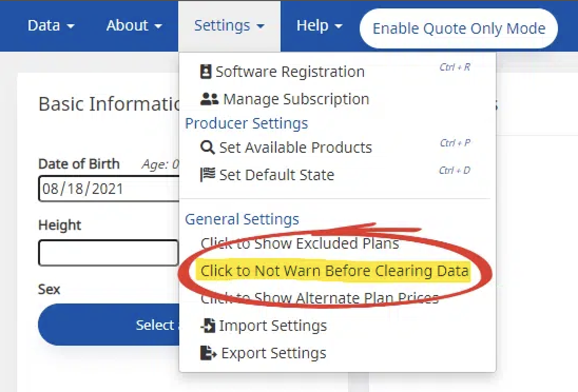
Task: Click the Set Available Products magnifier icon
Action: point(208,148)
